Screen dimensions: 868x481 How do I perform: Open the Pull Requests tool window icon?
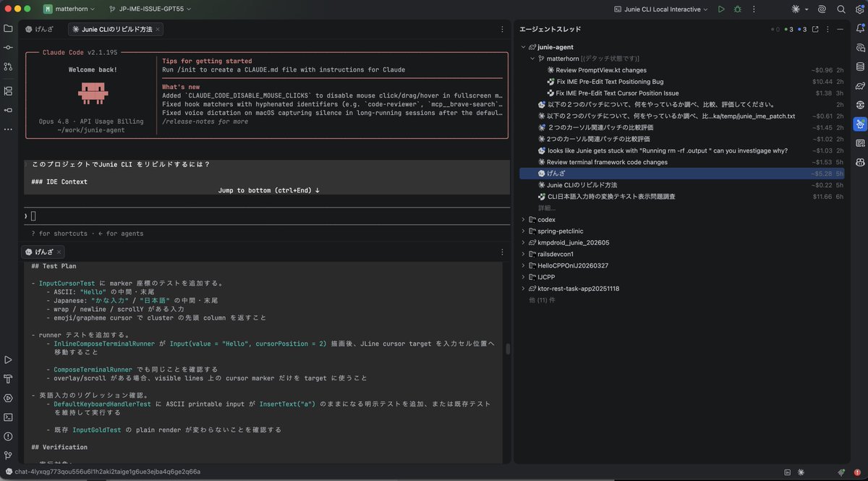(9, 66)
